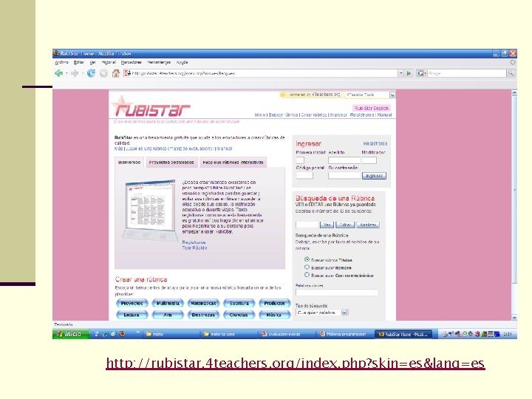Choose the Ciencias rubric category
The height and width of the screenshot is (399, 532).
[x=239, y=315]
